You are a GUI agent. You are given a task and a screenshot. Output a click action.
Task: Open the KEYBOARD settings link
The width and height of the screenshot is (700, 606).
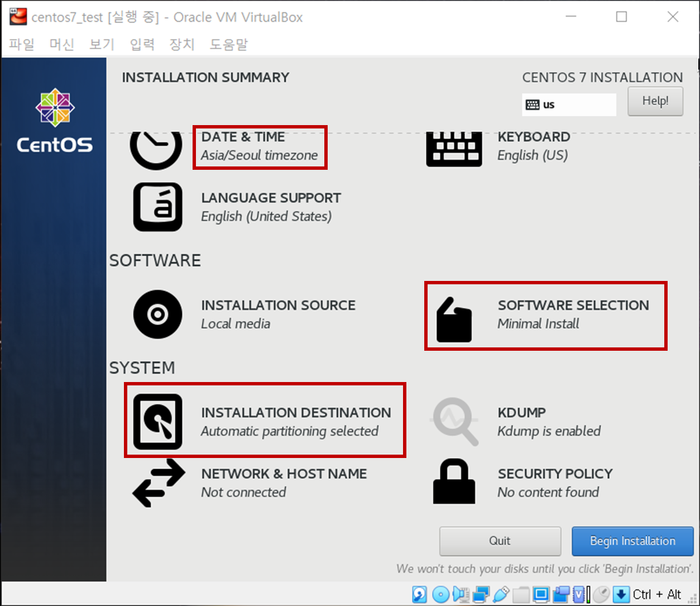pos(534,137)
